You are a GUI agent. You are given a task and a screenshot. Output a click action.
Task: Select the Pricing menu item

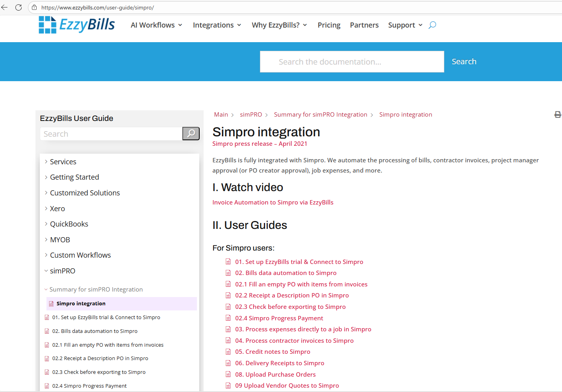(329, 25)
